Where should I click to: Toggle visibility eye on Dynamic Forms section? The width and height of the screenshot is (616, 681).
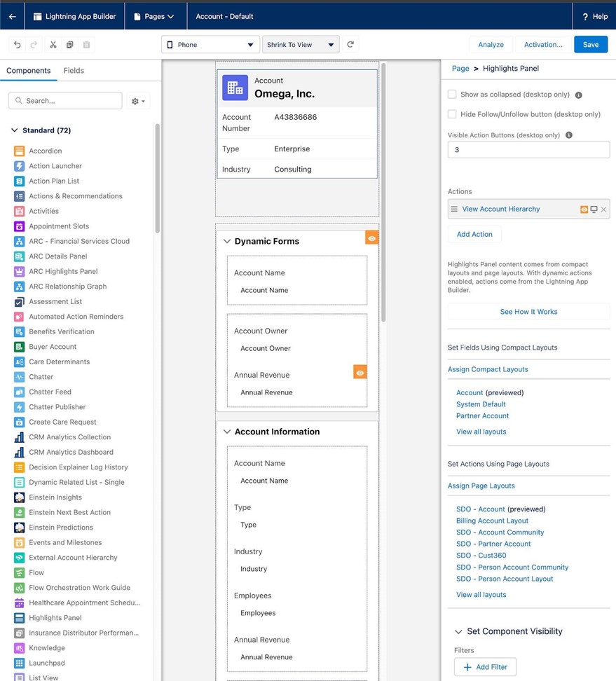(371, 238)
